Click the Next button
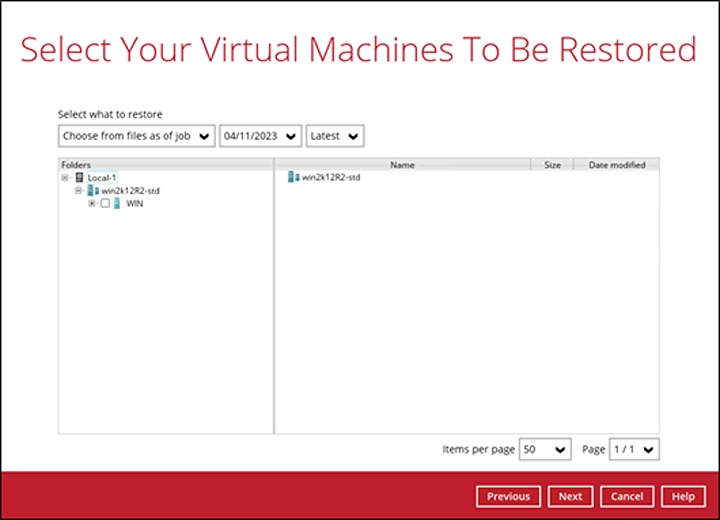The height and width of the screenshot is (520, 720). 570,496
